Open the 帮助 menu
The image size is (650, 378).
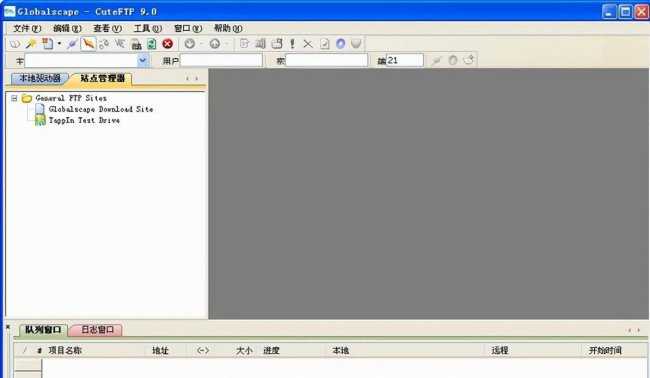[x=228, y=29]
